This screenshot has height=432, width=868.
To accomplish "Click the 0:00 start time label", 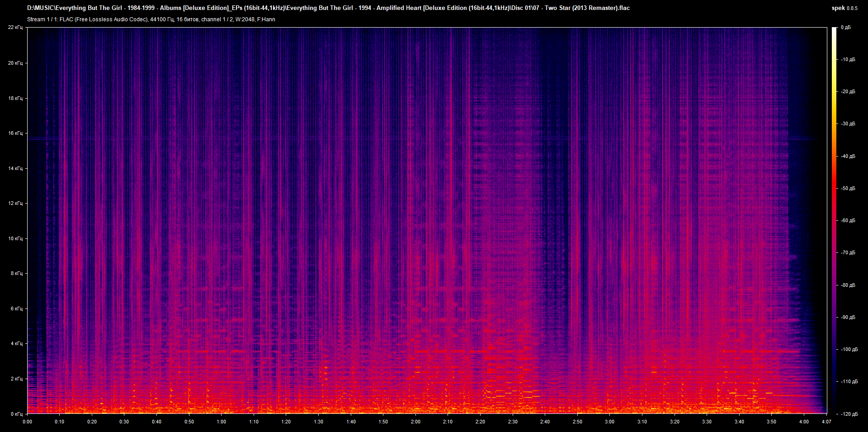I will click(x=27, y=422).
